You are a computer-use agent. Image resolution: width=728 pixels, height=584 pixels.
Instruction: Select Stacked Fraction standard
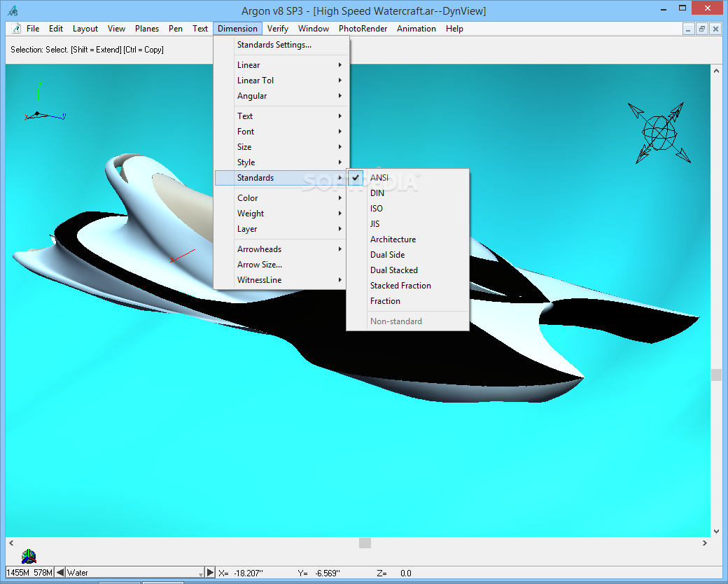click(407, 285)
